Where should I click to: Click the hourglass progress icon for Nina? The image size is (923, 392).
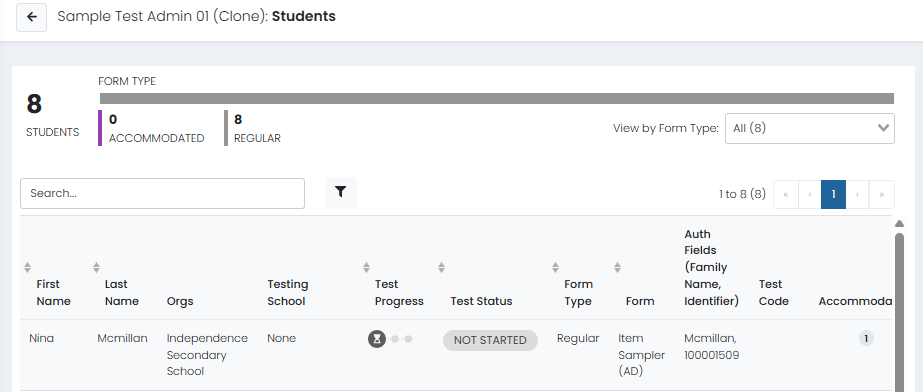click(x=377, y=338)
